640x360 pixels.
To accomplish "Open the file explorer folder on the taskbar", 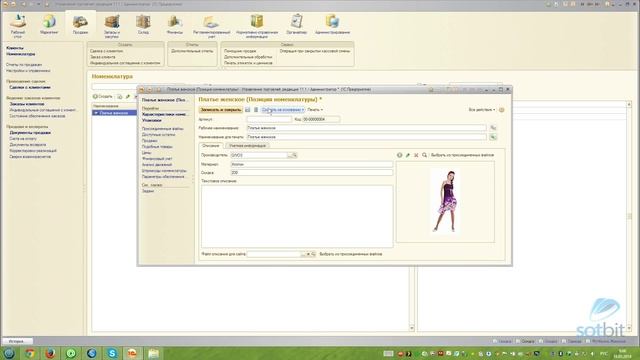I will point(153,353).
